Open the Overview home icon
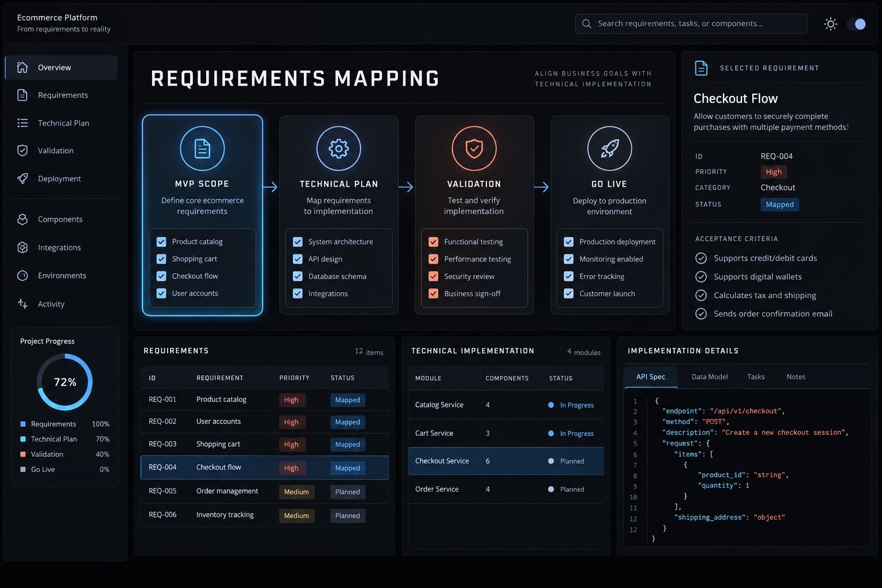The height and width of the screenshot is (588, 882). 22,67
